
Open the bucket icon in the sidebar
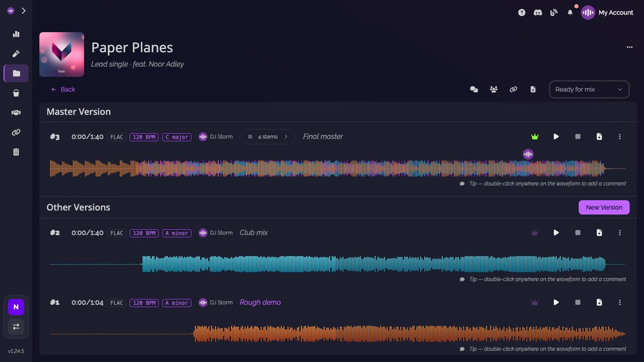[16, 93]
